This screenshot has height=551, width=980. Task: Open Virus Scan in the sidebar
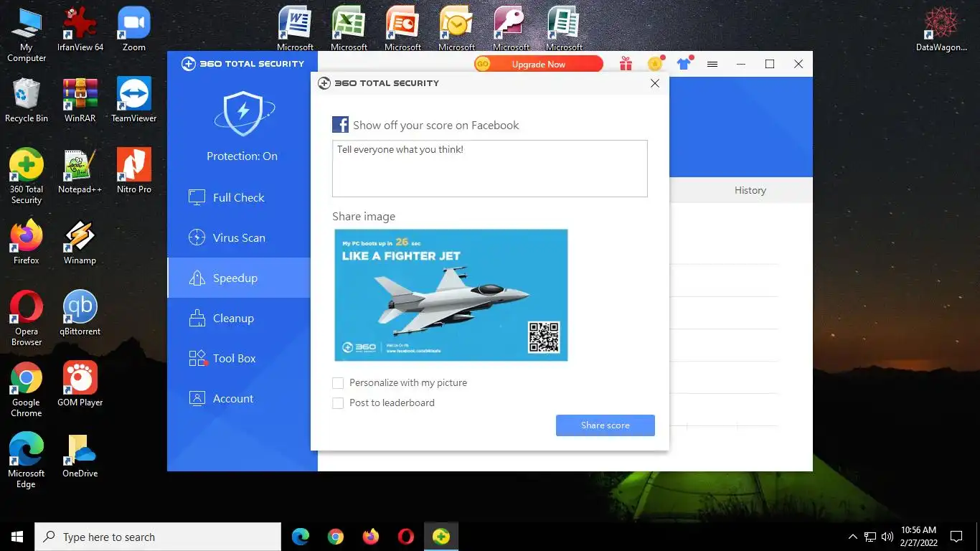[239, 238]
